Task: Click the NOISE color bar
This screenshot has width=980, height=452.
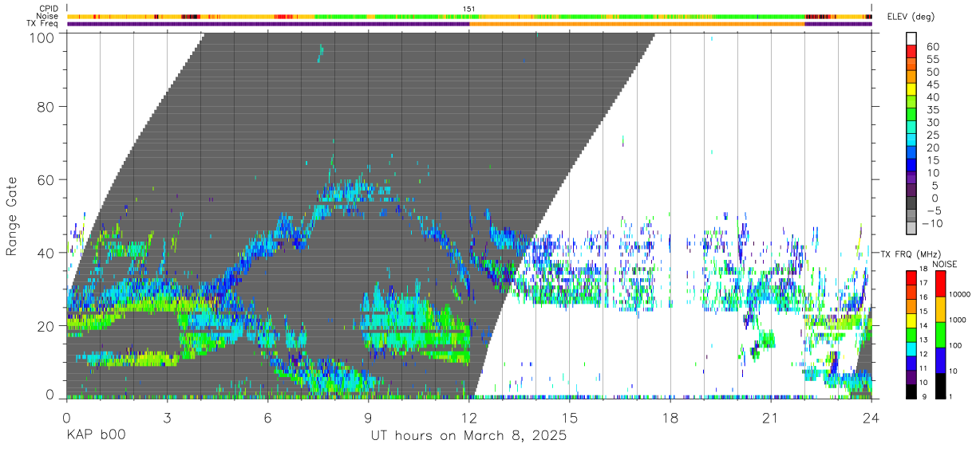Action: tap(942, 335)
